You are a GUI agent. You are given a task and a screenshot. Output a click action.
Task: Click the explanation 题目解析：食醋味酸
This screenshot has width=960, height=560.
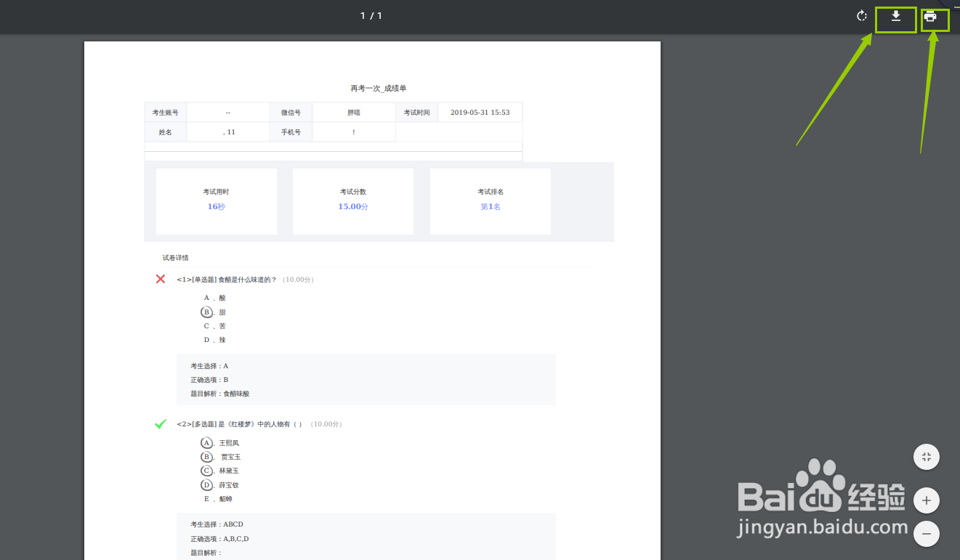tap(219, 394)
